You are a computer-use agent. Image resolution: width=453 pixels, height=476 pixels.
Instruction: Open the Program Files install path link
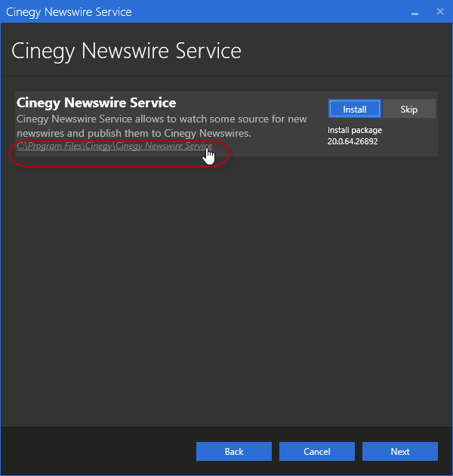tap(115, 146)
